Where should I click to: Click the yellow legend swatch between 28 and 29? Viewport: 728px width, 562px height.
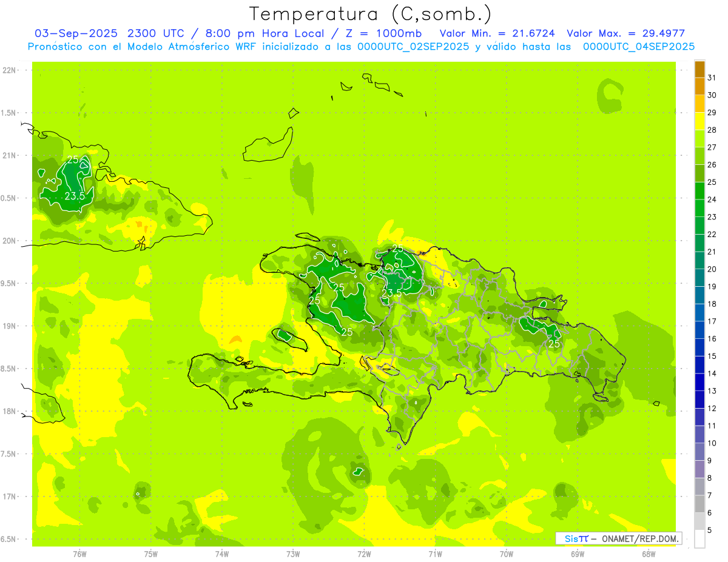pos(699,121)
